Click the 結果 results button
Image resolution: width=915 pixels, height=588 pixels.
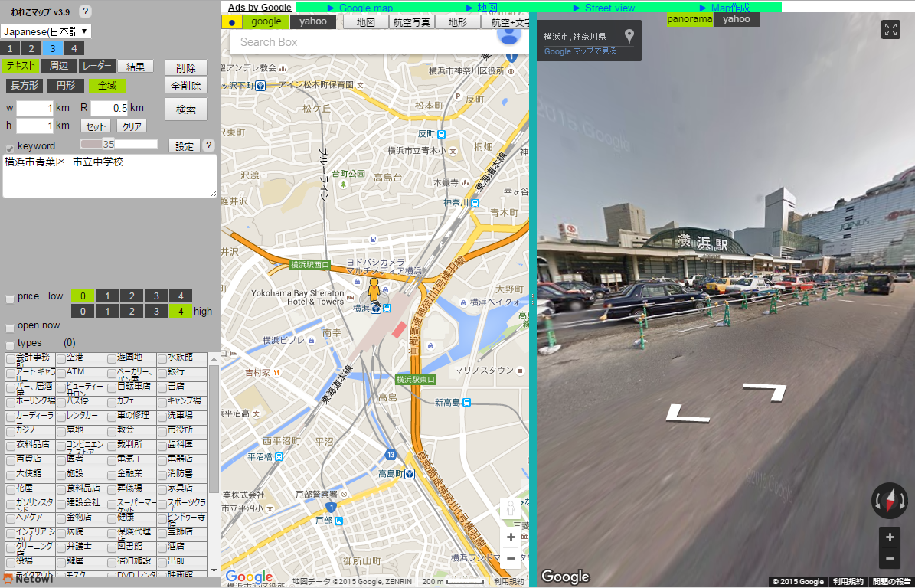click(136, 67)
